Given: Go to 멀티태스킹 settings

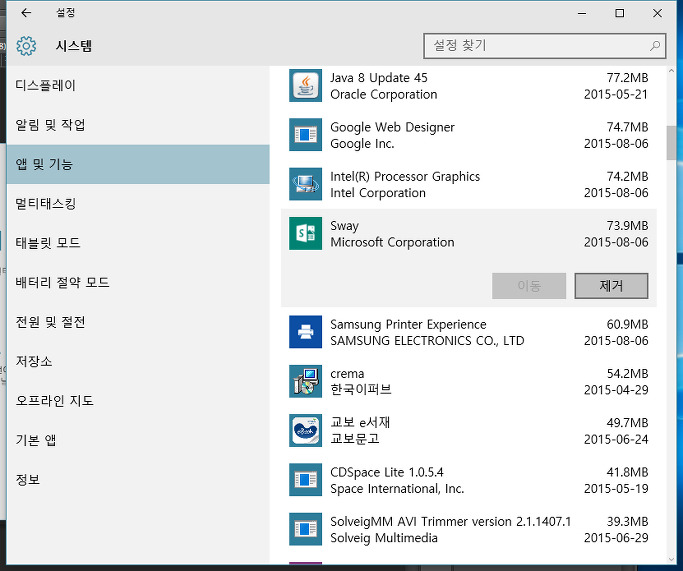Looking at the screenshot, I should tap(138, 203).
